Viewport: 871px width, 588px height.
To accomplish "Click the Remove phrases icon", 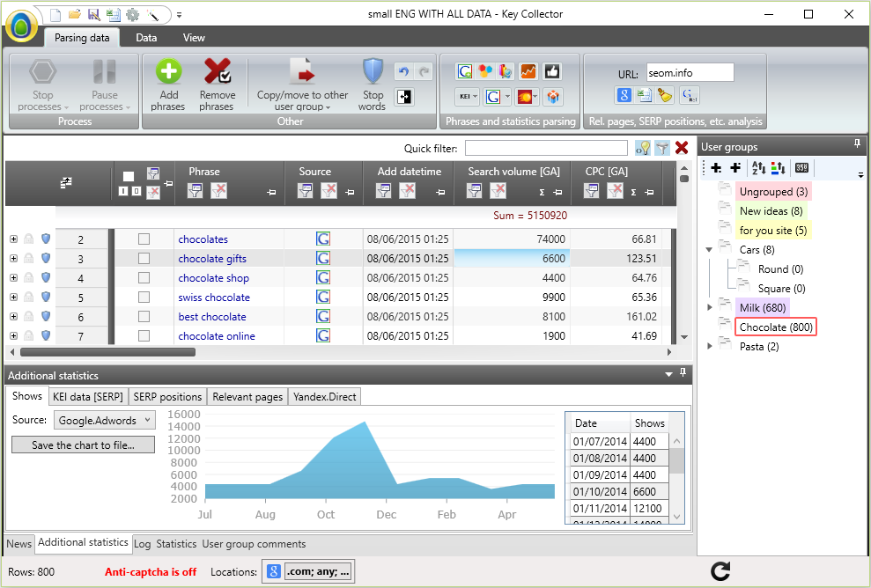I will tap(217, 72).
